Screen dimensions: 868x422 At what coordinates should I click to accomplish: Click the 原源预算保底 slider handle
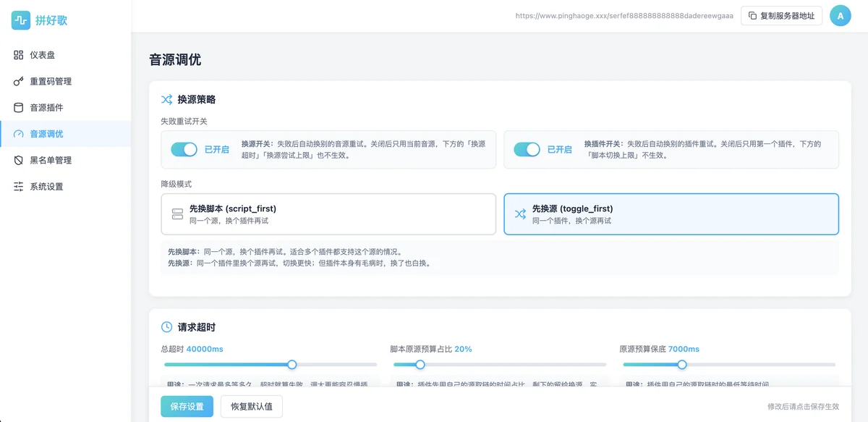tap(681, 365)
